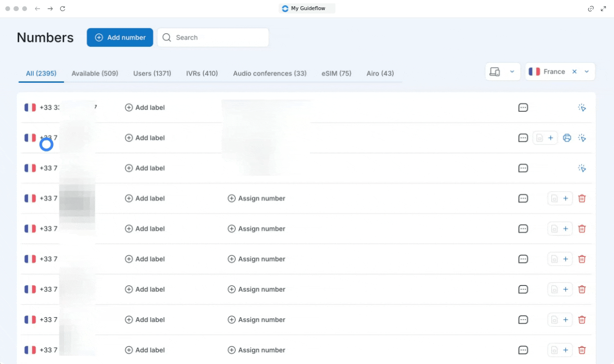Viewport: 614px width, 364px height.
Task: Expand the view with the fullscreen arrows icon
Action: point(603,9)
